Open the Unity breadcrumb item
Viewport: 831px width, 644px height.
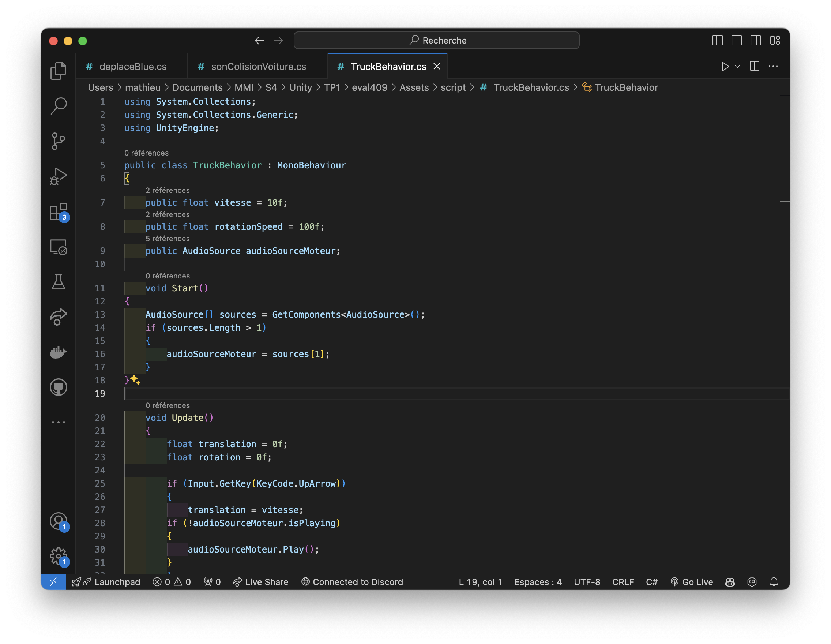pos(300,87)
